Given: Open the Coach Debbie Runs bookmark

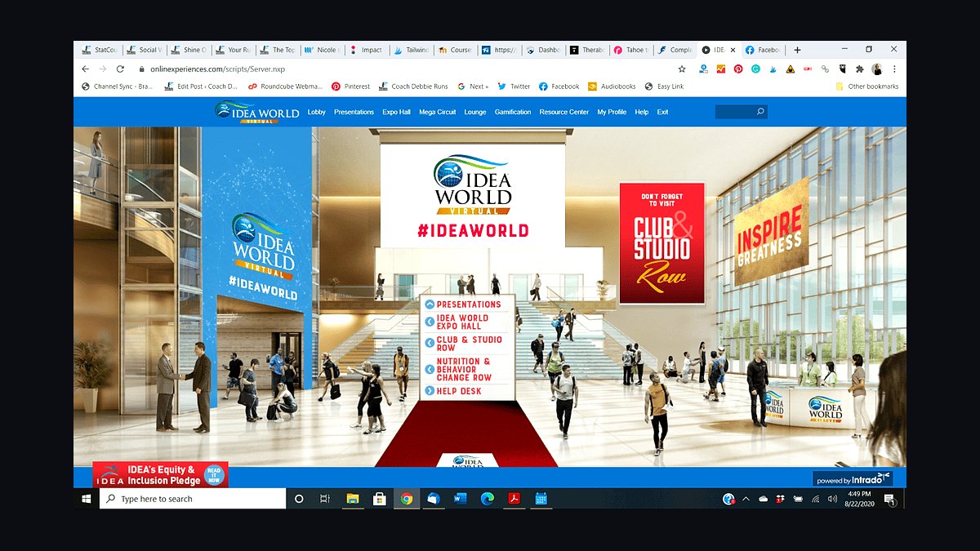Looking at the screenshot, I should click(x=413, y=87).
